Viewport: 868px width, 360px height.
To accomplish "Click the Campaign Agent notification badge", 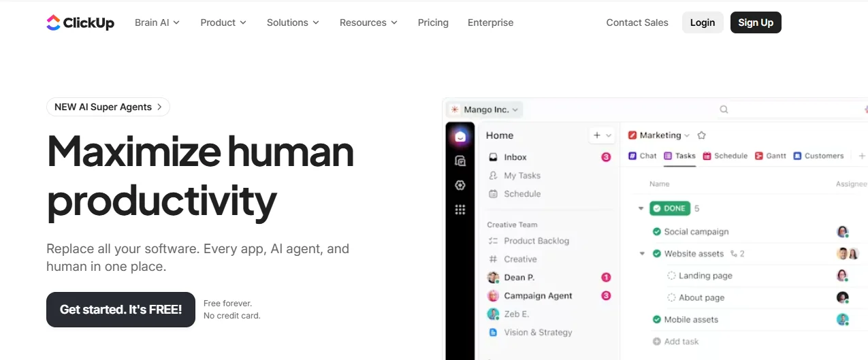I will (606, 296).
